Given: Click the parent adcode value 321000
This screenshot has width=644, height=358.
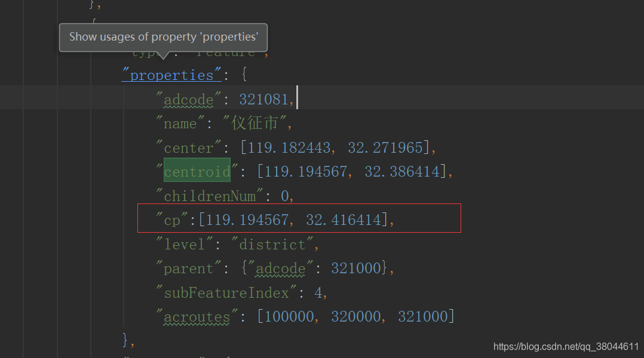Looking at the screenshot, I should tap(356, 268).
